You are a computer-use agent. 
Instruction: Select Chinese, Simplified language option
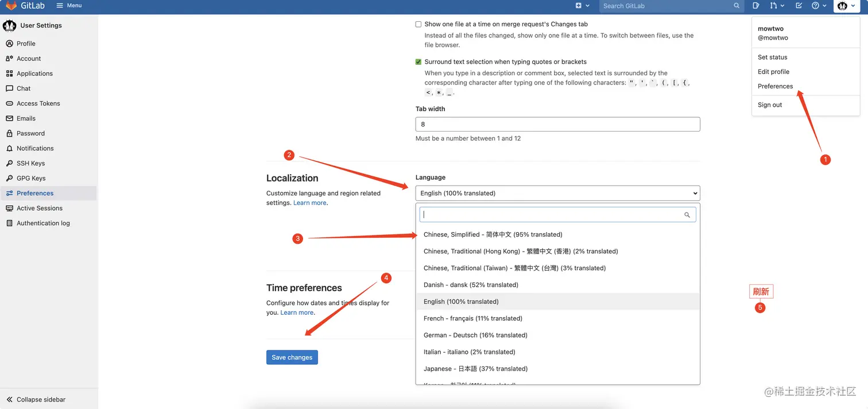[557, 234]
